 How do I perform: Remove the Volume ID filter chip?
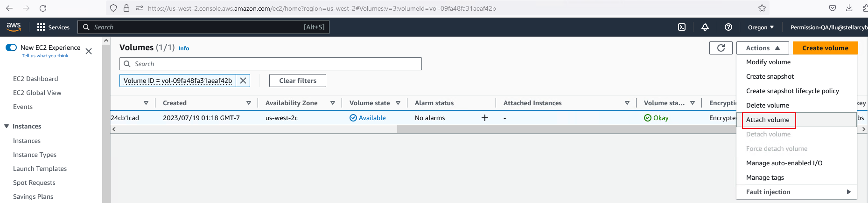[x=243, y=81]
